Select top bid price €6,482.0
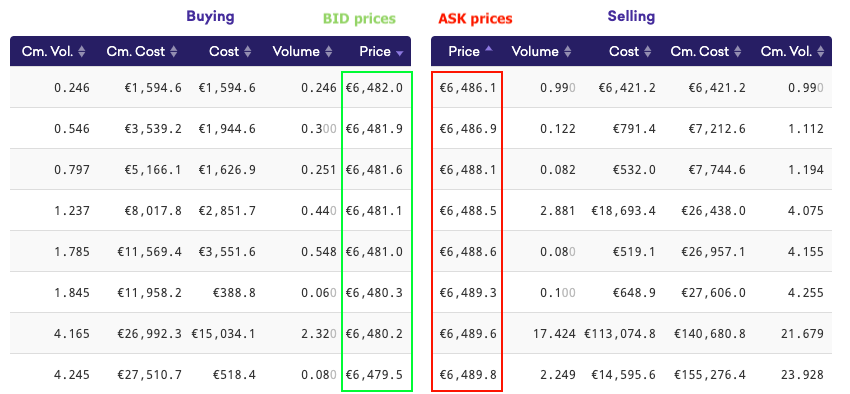The image size is (850, 394). (x=374, y=88)
